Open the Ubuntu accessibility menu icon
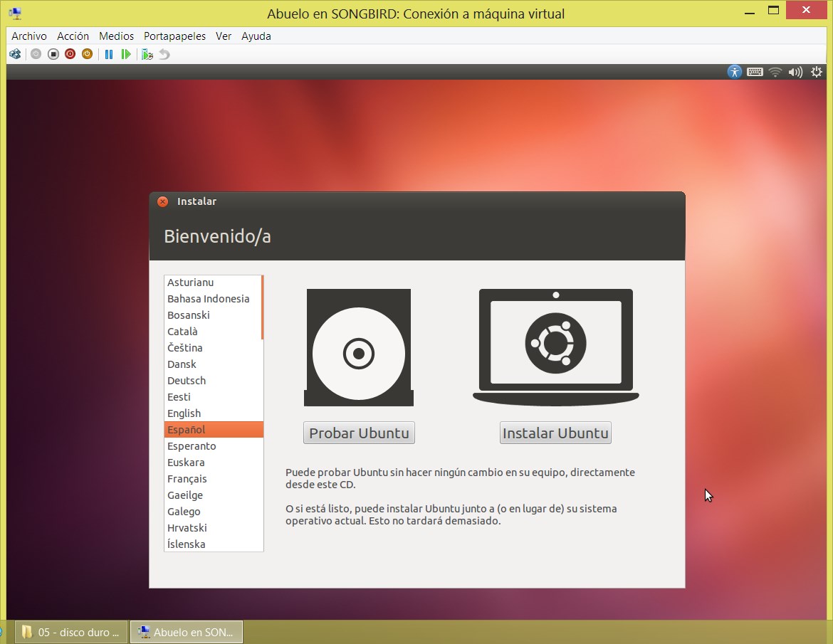 tap(734, 72)
